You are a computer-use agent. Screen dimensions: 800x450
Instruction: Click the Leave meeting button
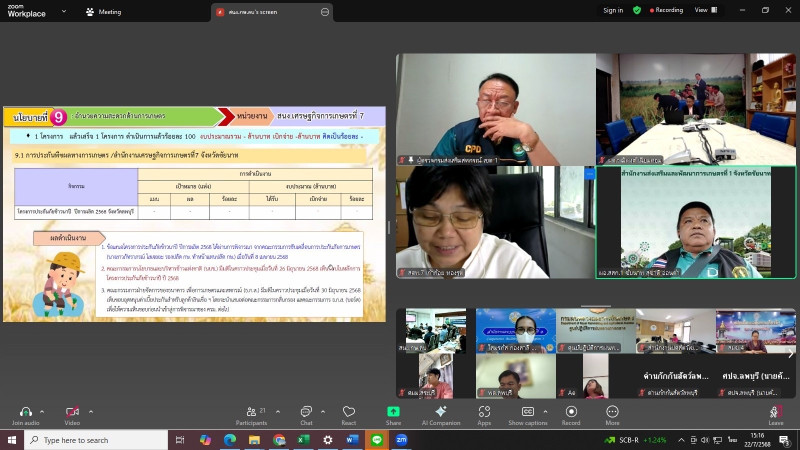pos(776,412)
